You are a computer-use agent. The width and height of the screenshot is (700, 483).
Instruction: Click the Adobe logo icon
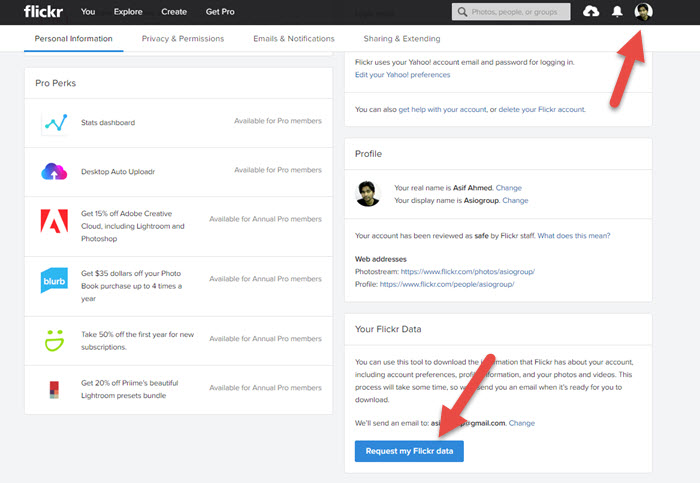54,221
